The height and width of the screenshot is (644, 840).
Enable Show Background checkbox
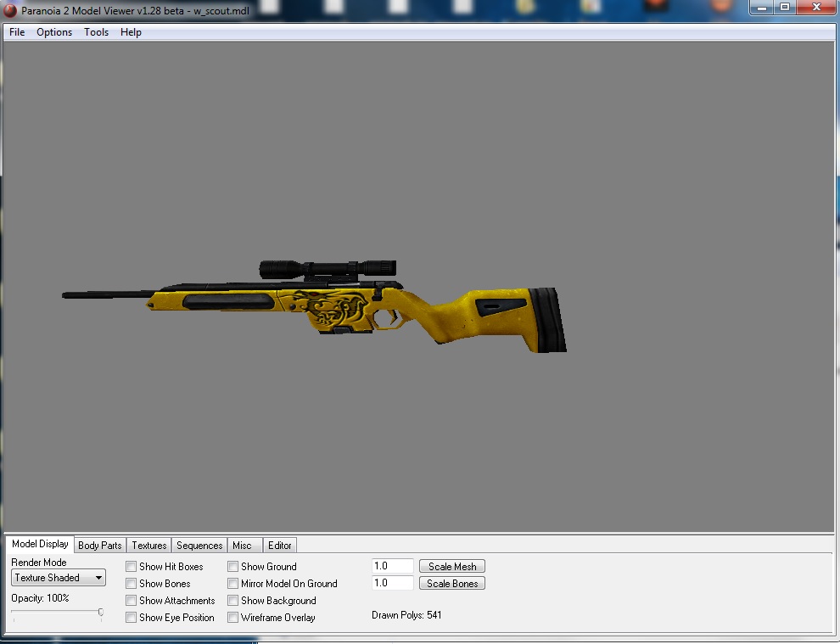coord(233,601)
